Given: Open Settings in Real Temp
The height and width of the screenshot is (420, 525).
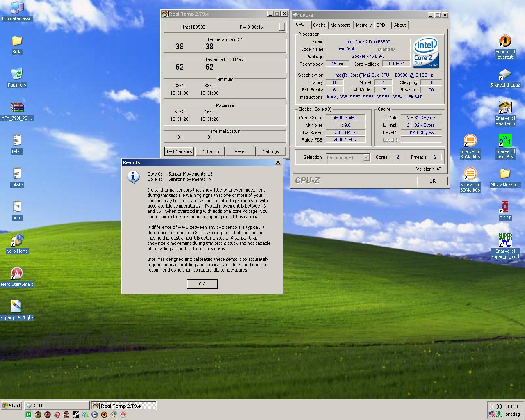Looking at the screenshot, I should 271,151.
